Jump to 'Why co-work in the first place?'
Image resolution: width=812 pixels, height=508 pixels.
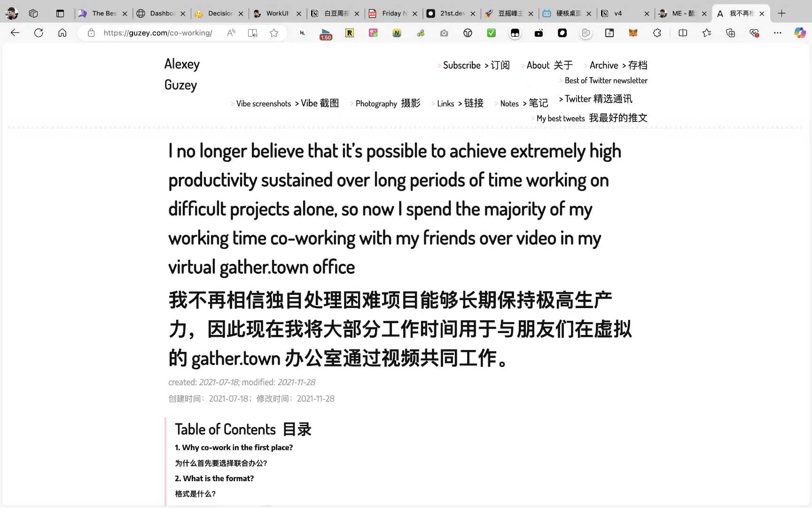click(x=234, y=447)
